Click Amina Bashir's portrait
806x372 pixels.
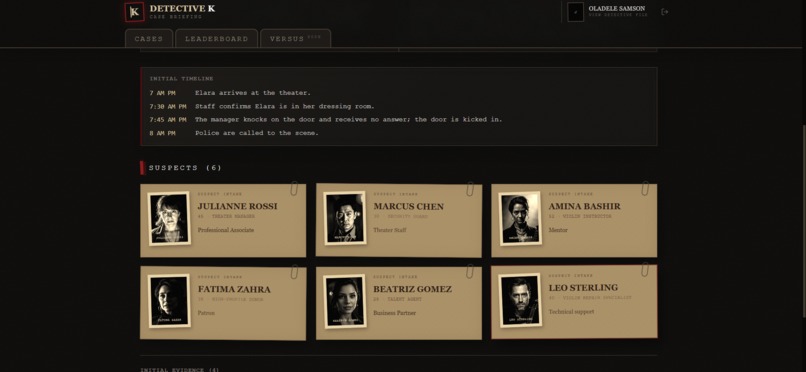click(x=520, y=218)
